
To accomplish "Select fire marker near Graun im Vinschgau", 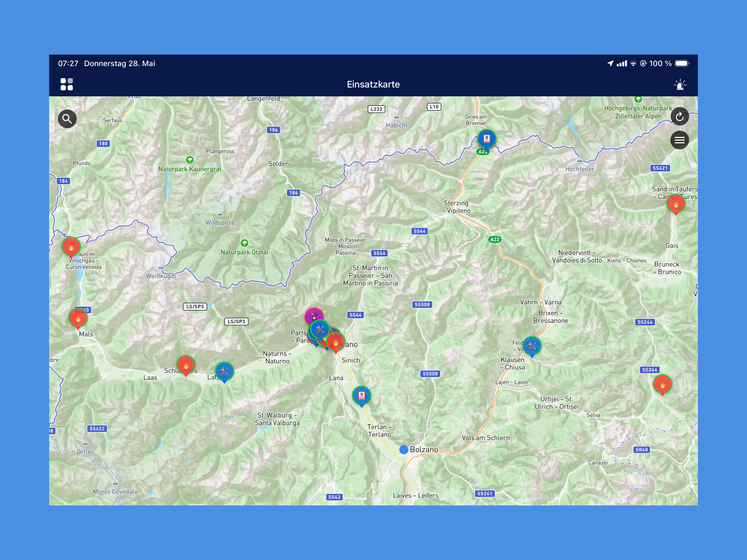I will [x=71, y=247].
